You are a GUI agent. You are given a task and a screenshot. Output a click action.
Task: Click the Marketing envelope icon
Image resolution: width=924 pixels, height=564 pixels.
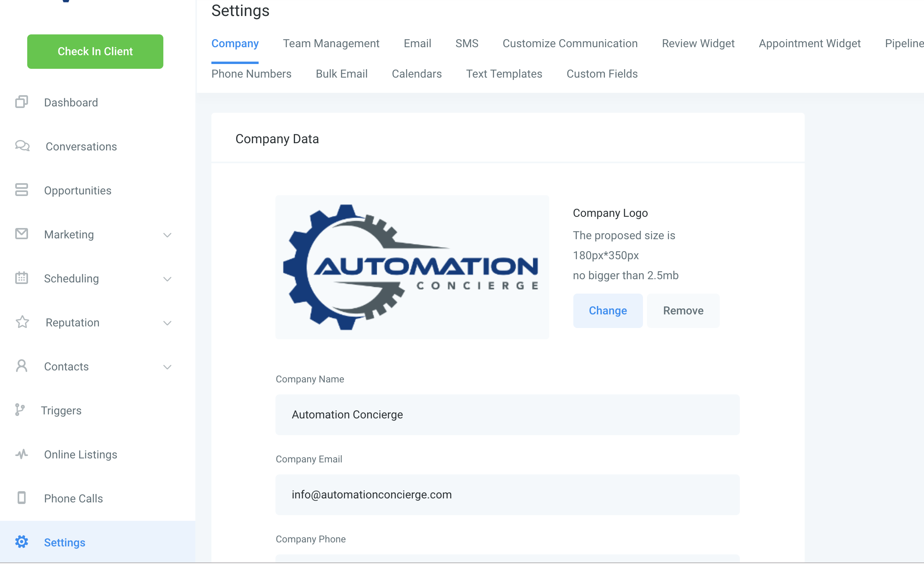22,234
